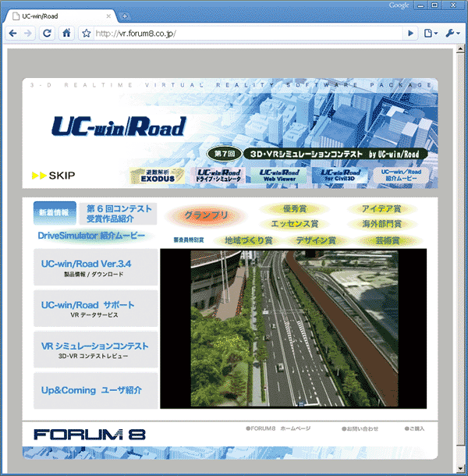Click the scrollbar down arrow

460,469
